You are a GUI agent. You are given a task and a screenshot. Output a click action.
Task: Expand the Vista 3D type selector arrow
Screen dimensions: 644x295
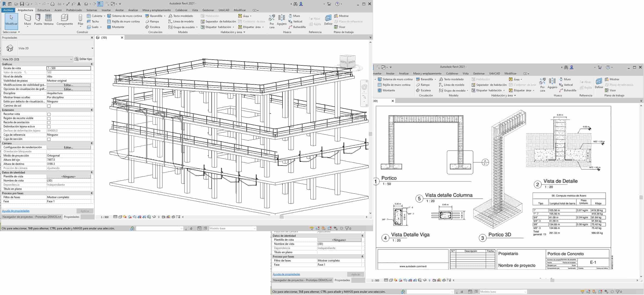pyautogui.click(x=92, y=48)
